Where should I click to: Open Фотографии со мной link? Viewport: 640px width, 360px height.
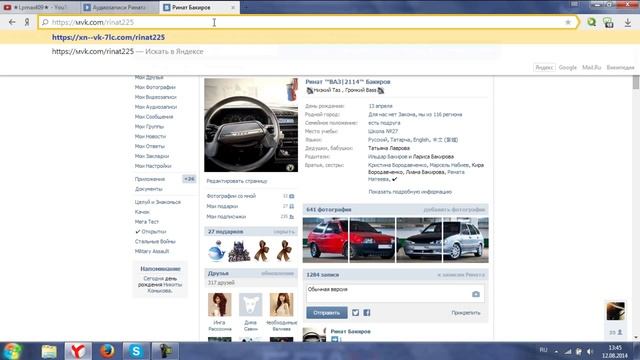click(231, 196)
